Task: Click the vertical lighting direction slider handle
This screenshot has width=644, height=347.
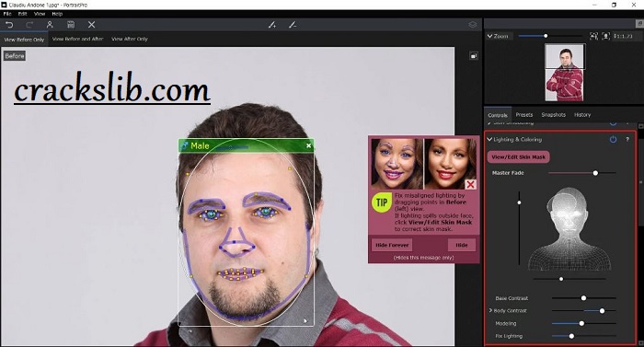Action: point(519,202)
